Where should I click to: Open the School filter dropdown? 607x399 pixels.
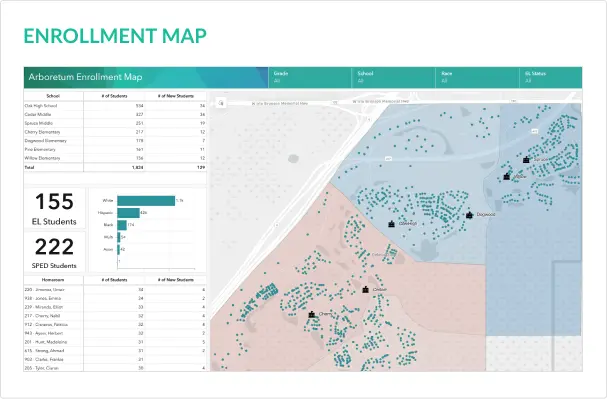pos(394,77)
